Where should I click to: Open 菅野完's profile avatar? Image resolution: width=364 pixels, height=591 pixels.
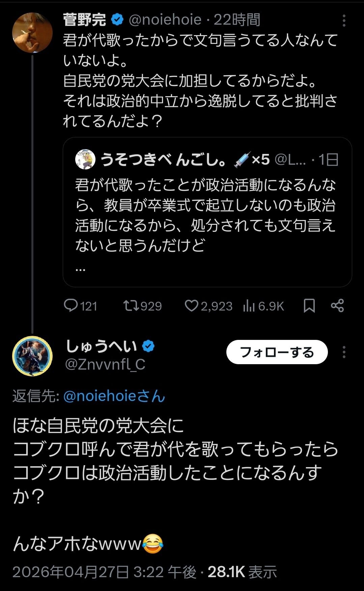click(32, 33)
